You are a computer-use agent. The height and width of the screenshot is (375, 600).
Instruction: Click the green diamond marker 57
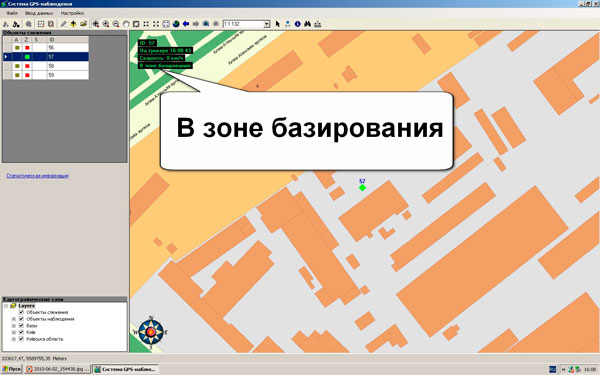point(362,188)
